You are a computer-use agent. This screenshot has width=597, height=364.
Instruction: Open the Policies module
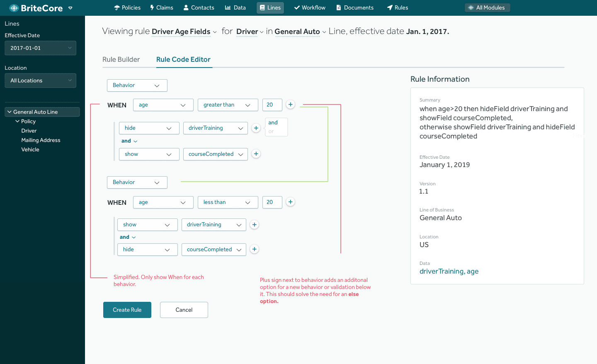click(x=127, y=8)
